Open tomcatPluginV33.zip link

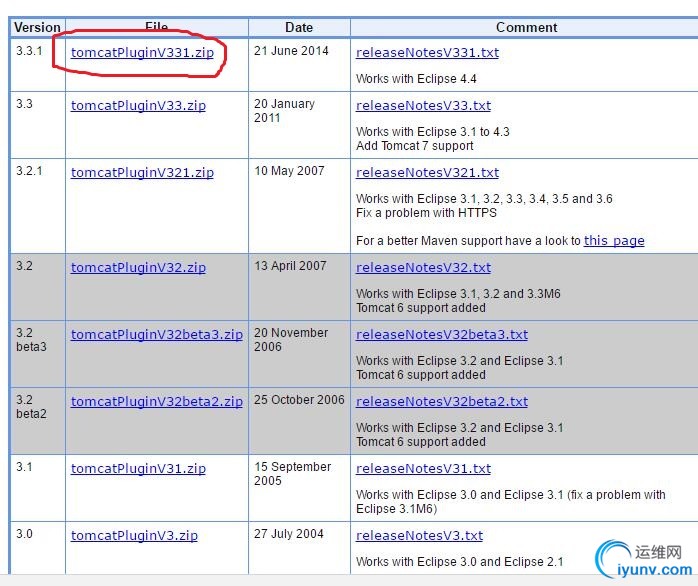point(138,106)
